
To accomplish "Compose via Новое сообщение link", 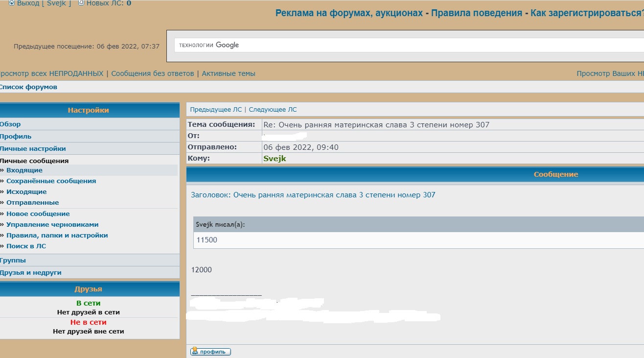I will (38, 214).
